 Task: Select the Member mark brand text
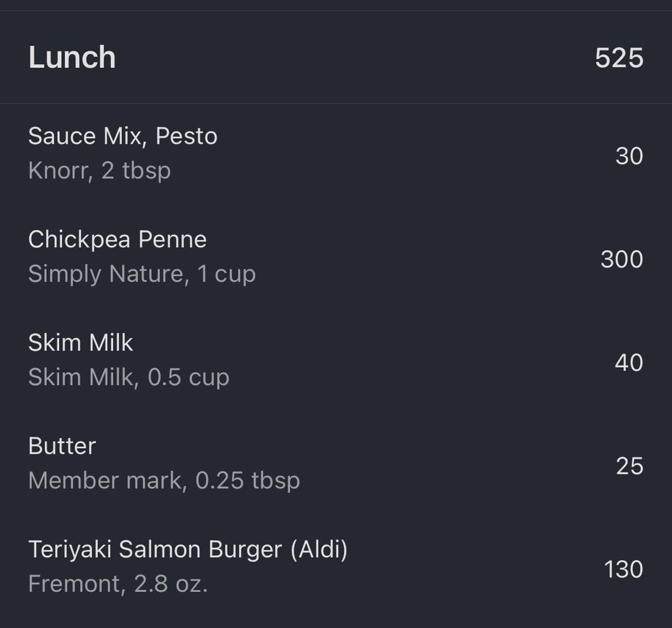(105, 480)
